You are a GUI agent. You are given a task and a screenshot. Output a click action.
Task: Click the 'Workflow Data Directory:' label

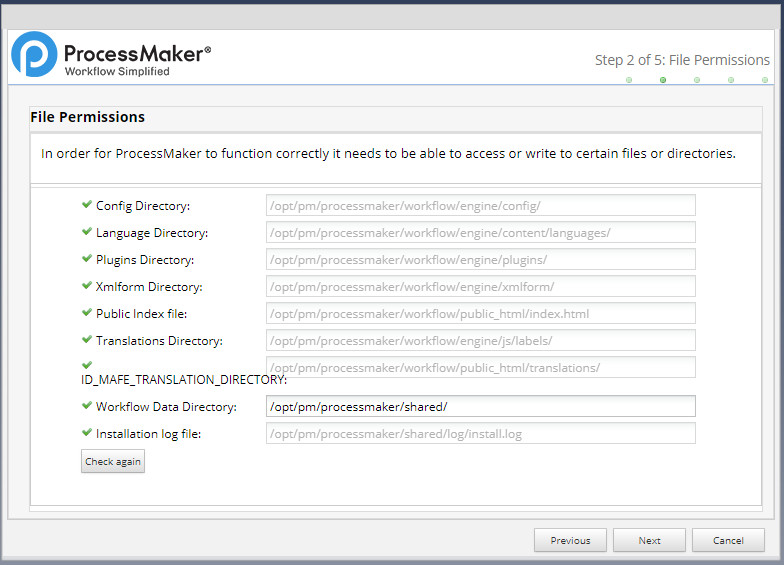166,407
